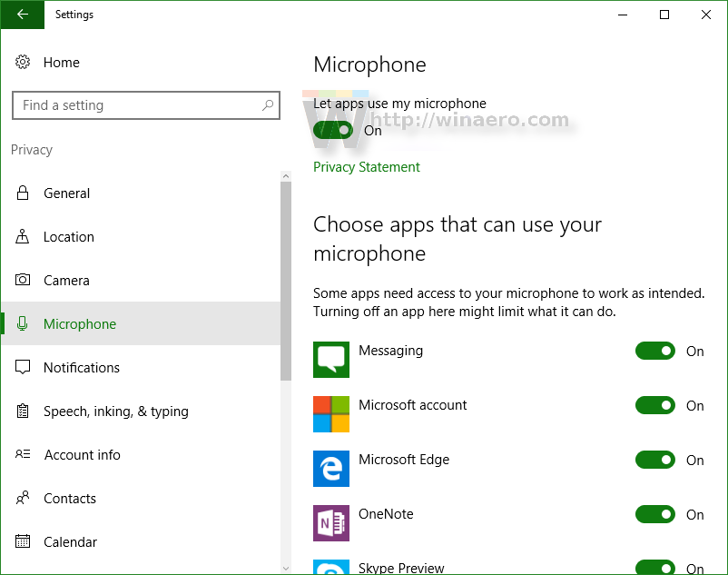Image resolution: width=728 pixels, height=575 pixels.
Task: Click the General lock icon
Action: coord(23,193)
